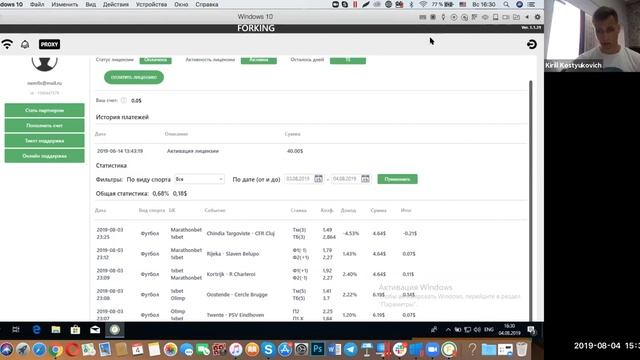This screenshot has height=360, width=640.
Task: Open the Trash in the Dock
Action: 522,350
